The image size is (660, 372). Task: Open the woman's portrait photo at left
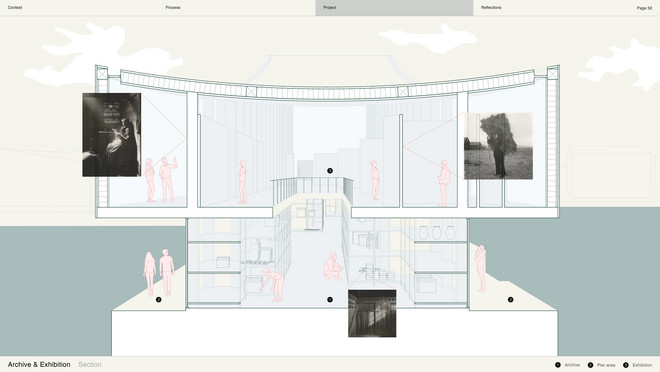112,135
